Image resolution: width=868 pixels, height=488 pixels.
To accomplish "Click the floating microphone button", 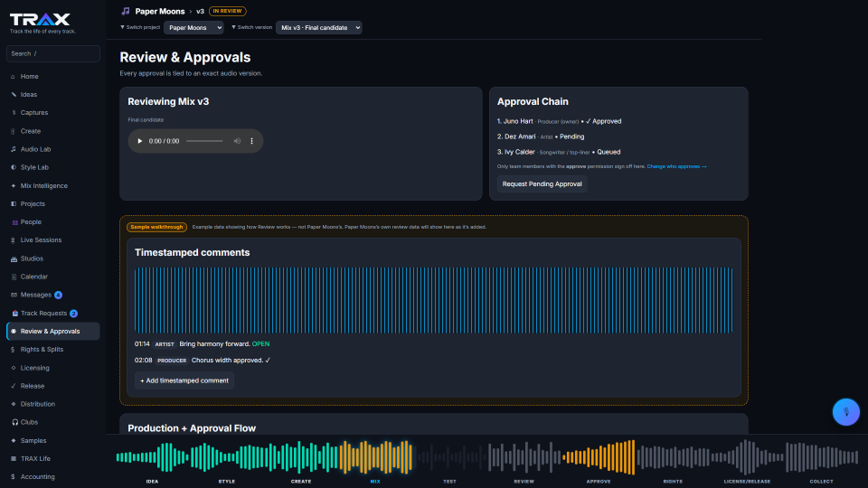I will point(846,412).
